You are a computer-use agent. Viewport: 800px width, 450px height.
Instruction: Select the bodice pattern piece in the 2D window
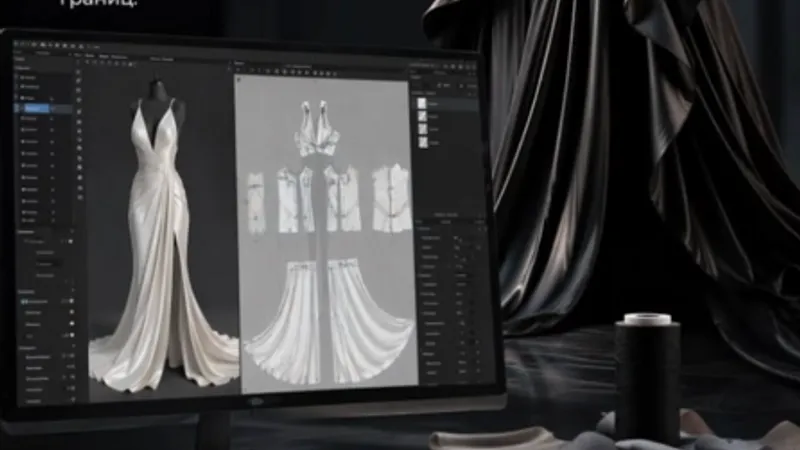tap(320, 130)
